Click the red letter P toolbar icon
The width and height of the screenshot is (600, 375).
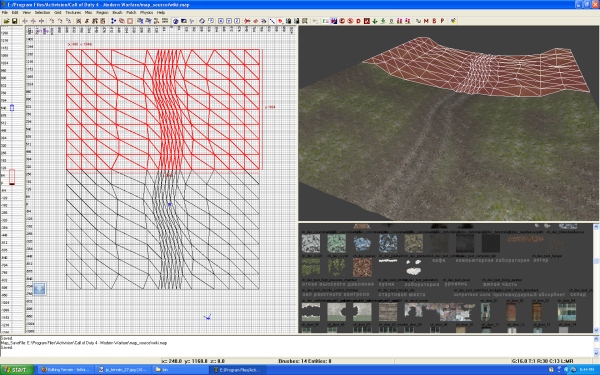(x=442, y=21)
